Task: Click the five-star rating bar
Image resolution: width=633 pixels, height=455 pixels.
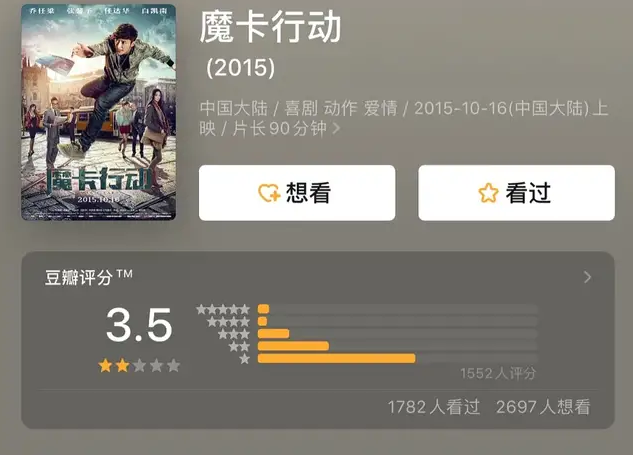Action: point(264,309)
